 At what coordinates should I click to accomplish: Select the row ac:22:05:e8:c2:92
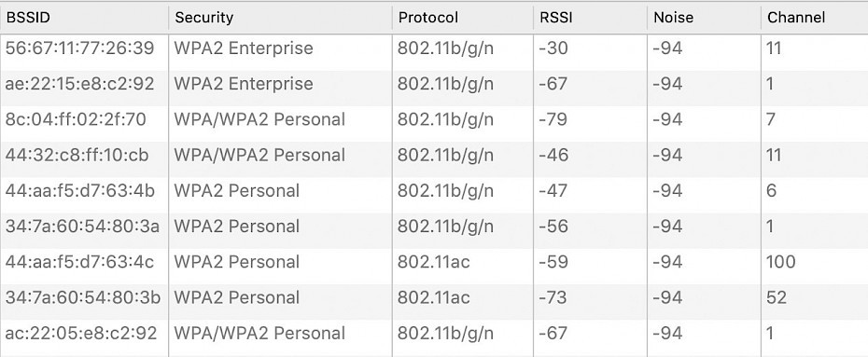click(434, 334)
